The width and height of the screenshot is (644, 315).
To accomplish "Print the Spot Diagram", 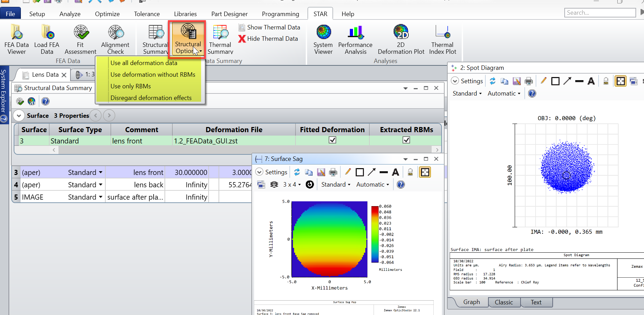I will click(x=529, y=81).
